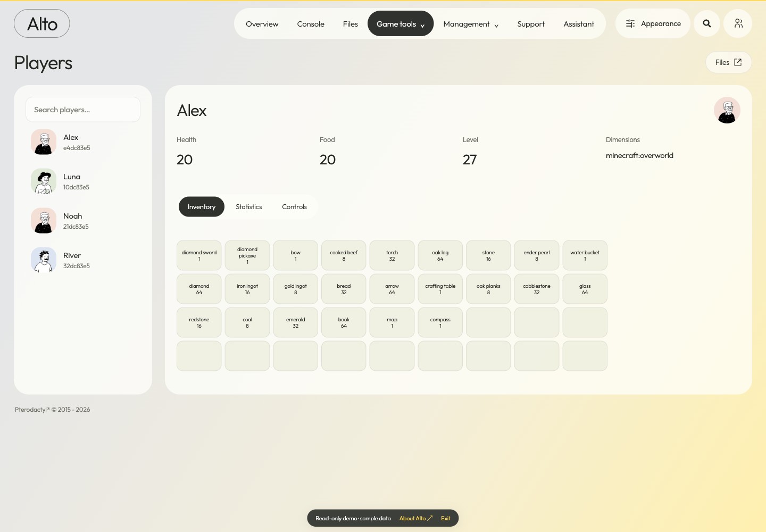766x532 pixels.
Task: Click the water bucket inventory slot
Action: (585, 255)
